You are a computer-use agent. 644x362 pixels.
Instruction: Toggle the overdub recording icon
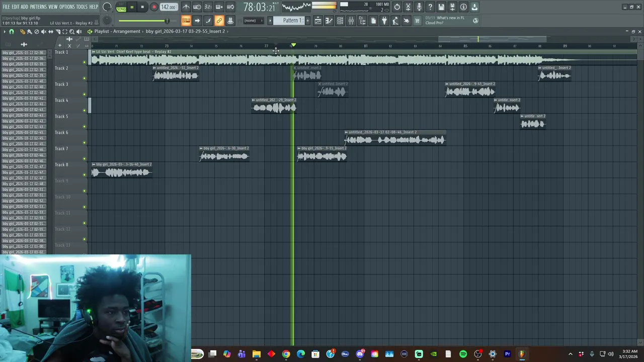point(219,7)
